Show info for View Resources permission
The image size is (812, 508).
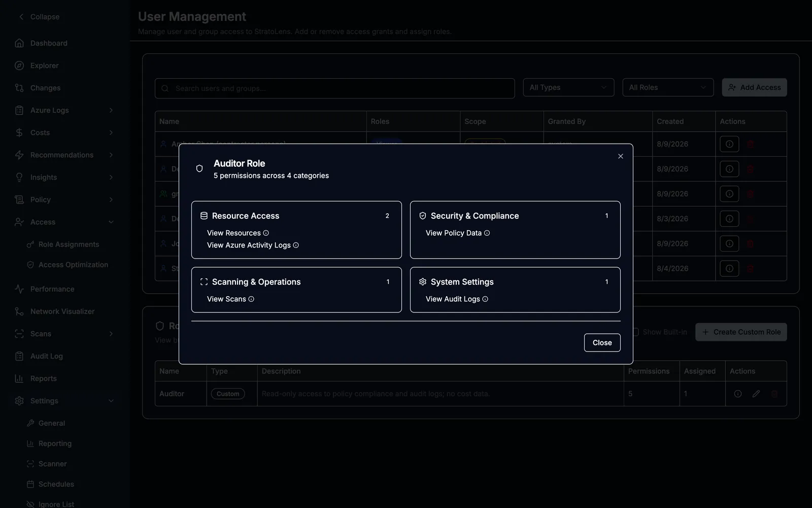pyautogui.click(x=266, y=233)
